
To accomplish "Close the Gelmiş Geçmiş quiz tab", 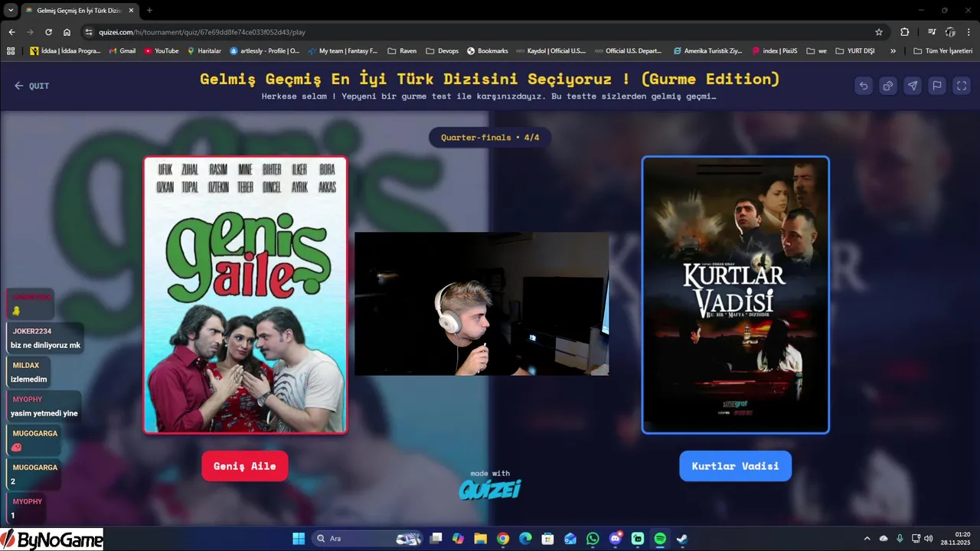I will coord(130,10).
